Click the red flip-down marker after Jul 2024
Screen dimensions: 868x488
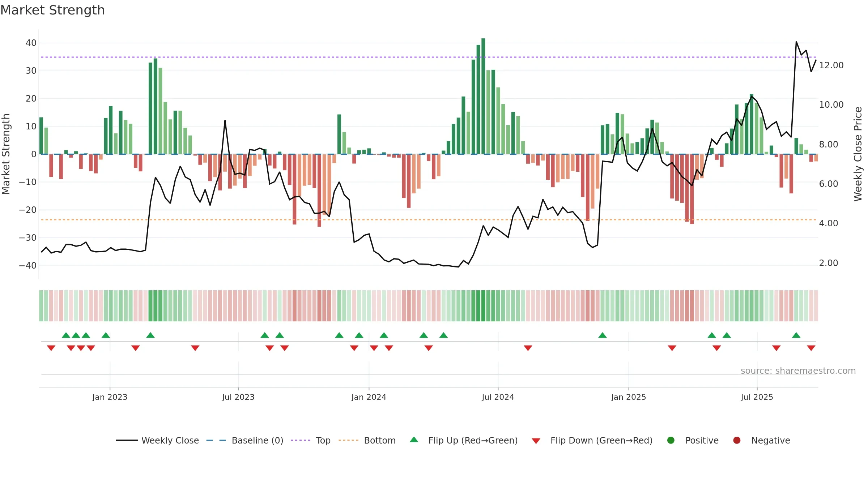coord(528,348)
